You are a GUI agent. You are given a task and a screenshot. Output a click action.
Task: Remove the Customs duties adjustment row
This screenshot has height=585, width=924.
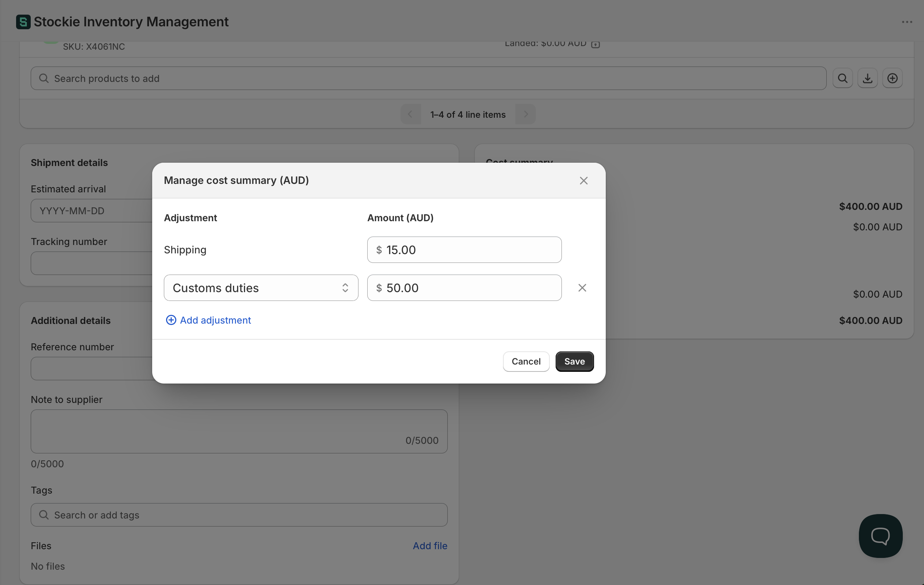[x=582, y=288]
